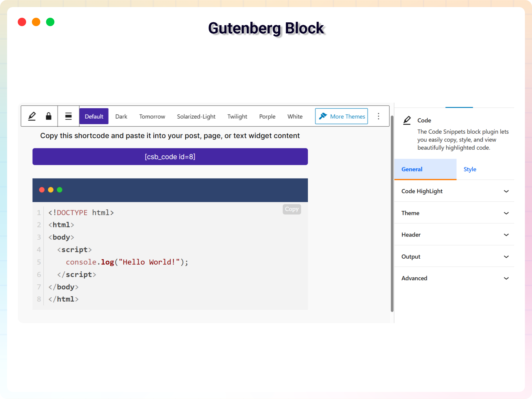Screen dimensions: 532x399
Task: Click the green dot in code header
Action: (x=60, y=190)
